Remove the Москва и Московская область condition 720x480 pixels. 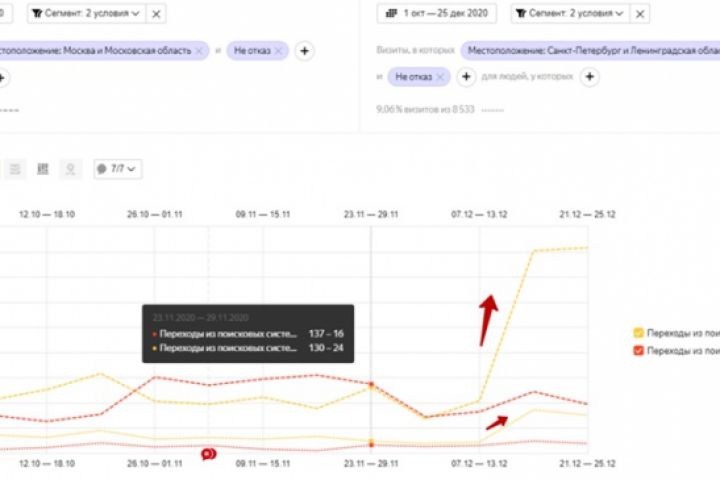(x=199, y=51)
